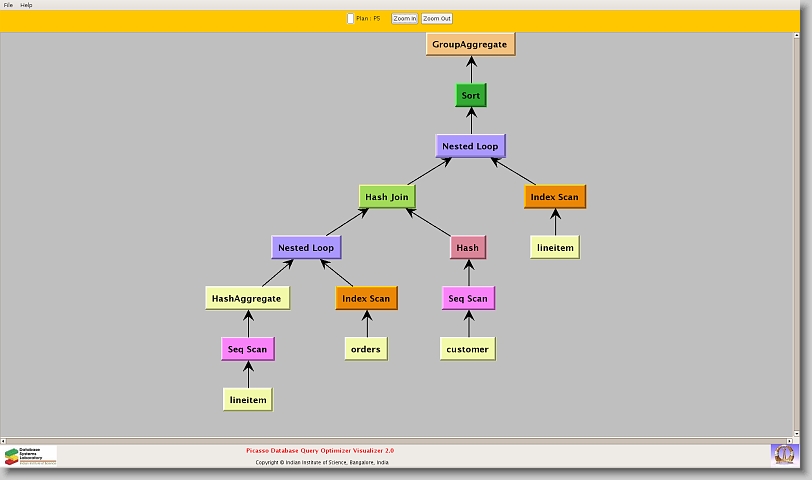Select the top Nested Loop node
The height and width of the screenshot is (480, 812).
click(x=470, y=146)
